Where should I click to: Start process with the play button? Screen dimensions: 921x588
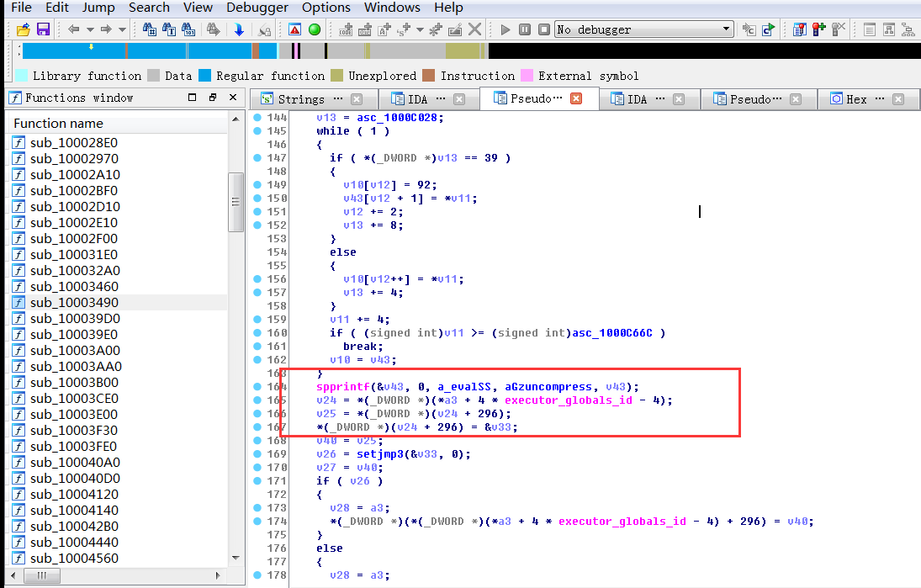[x=505, y=29]
